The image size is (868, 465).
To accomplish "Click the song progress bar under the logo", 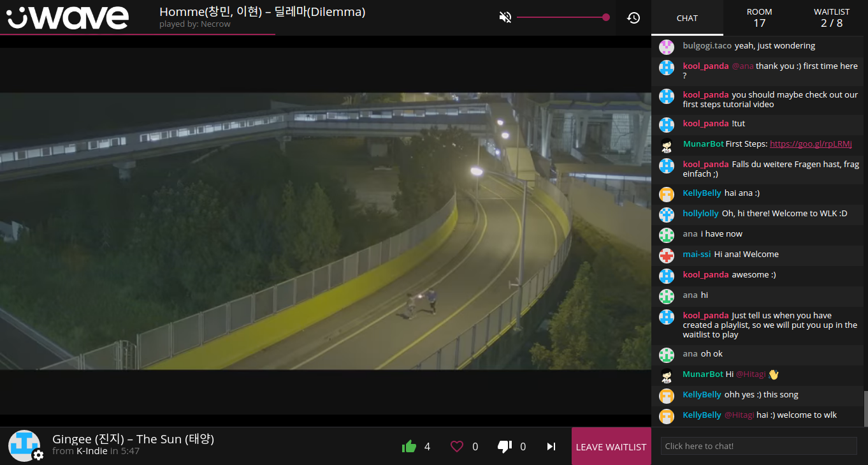I will 138,34.
